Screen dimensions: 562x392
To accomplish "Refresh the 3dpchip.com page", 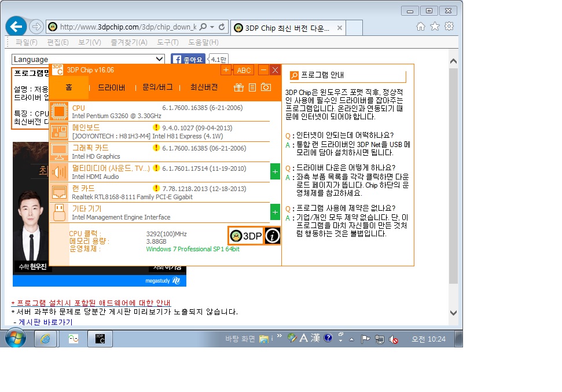I will coord(222,27).
